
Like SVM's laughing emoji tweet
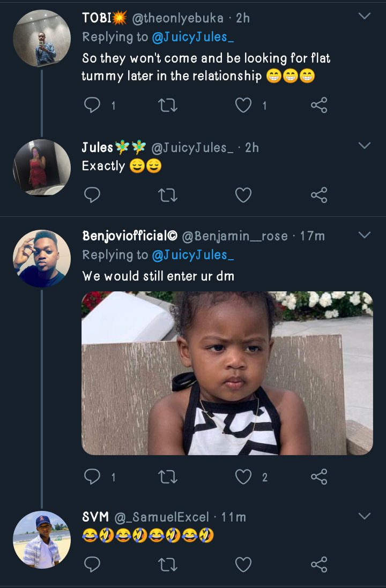coord(243,564)
